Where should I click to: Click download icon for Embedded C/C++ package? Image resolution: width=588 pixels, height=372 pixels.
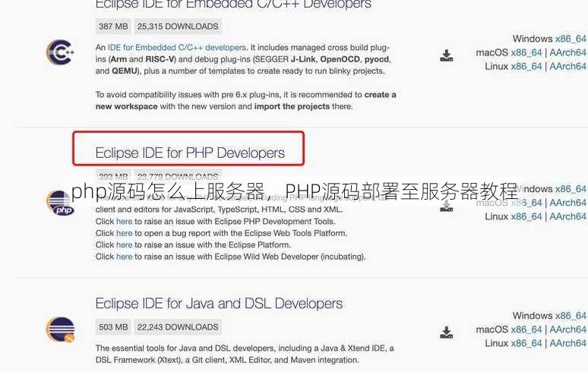pyautogui.click(x=446, y=55)
